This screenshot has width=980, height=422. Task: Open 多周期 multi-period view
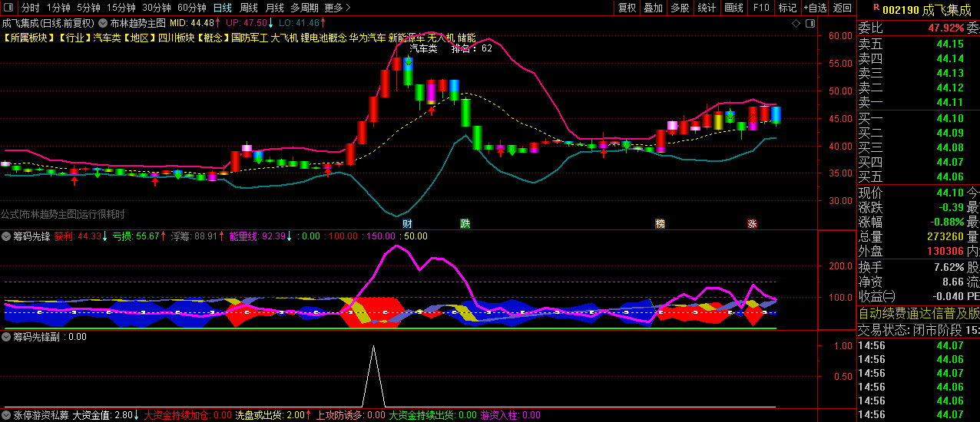coord(304,8)
